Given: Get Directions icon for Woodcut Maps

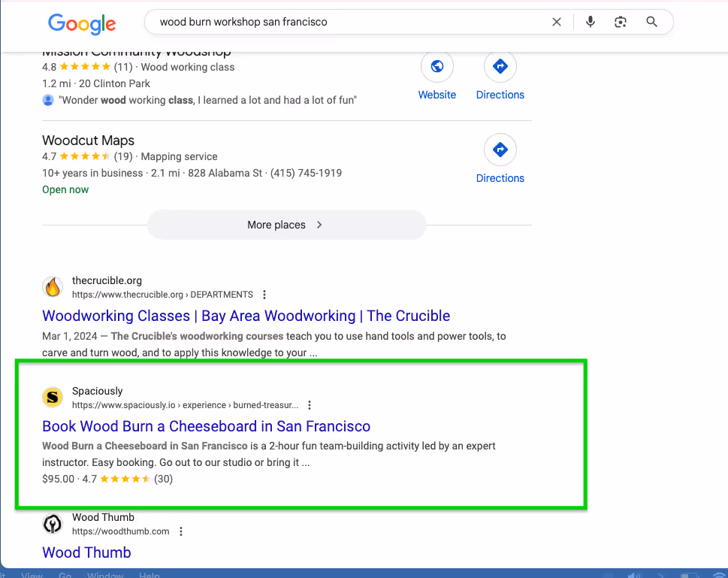Looking at the screenshot, I should pyautogui.click(x=500, y=150).
